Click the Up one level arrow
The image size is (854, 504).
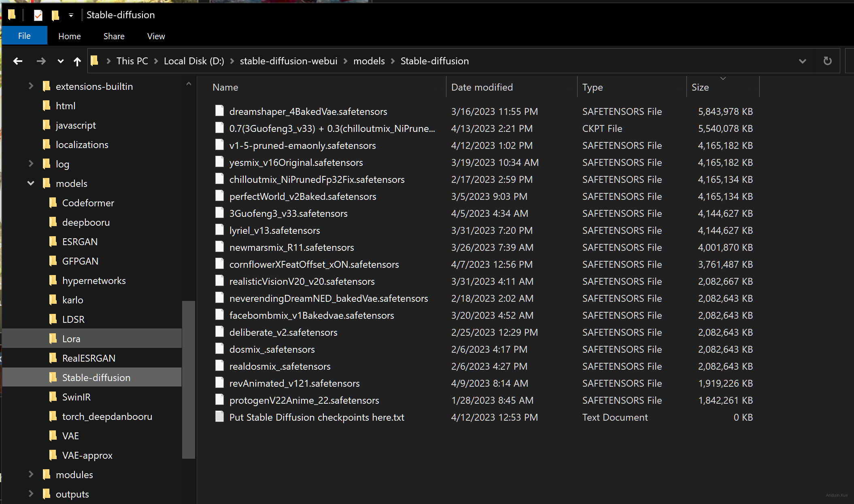(x=77, y=61)
